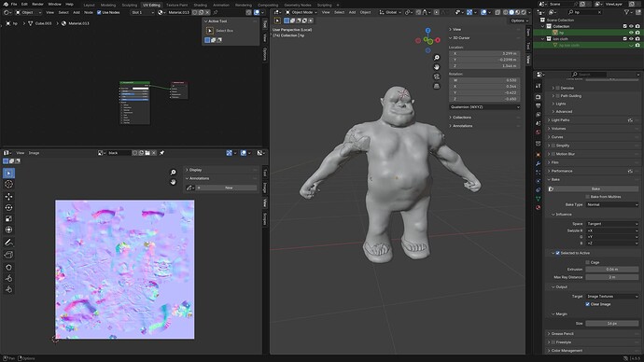
Task: Open the Render properties tab icon
Action: [x=538, y=97]
